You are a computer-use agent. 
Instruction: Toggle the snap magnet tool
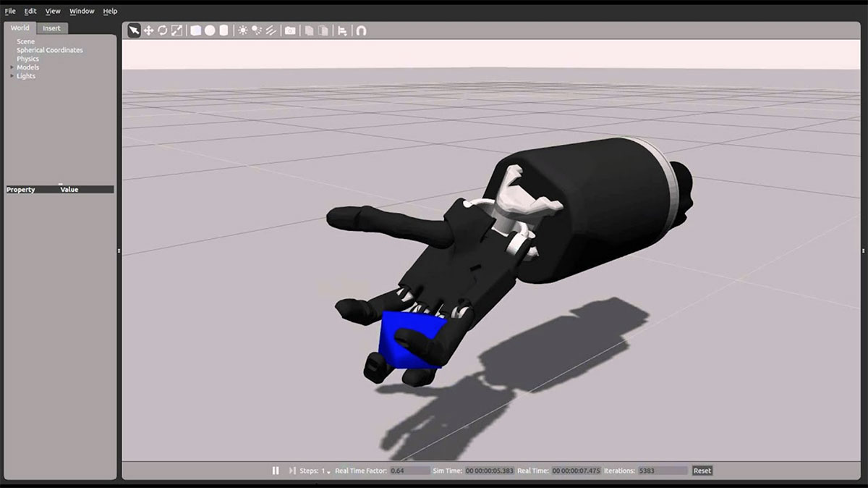361,30
